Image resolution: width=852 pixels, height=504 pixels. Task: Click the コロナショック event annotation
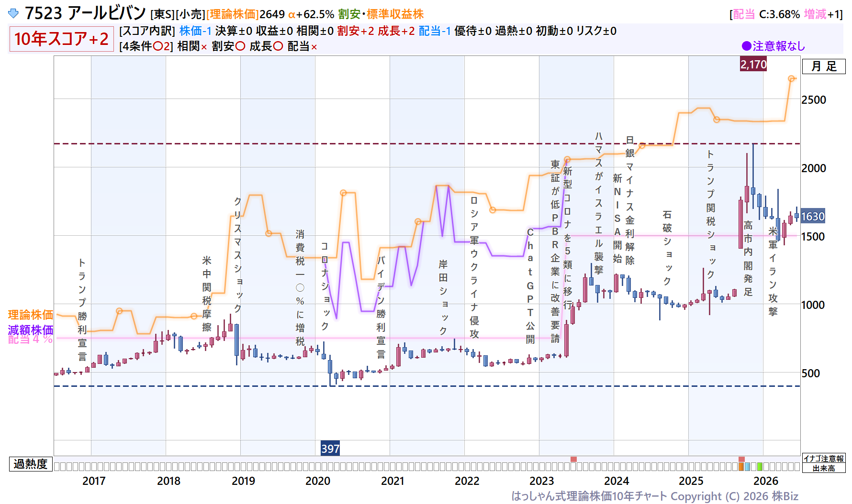[325, 286]
